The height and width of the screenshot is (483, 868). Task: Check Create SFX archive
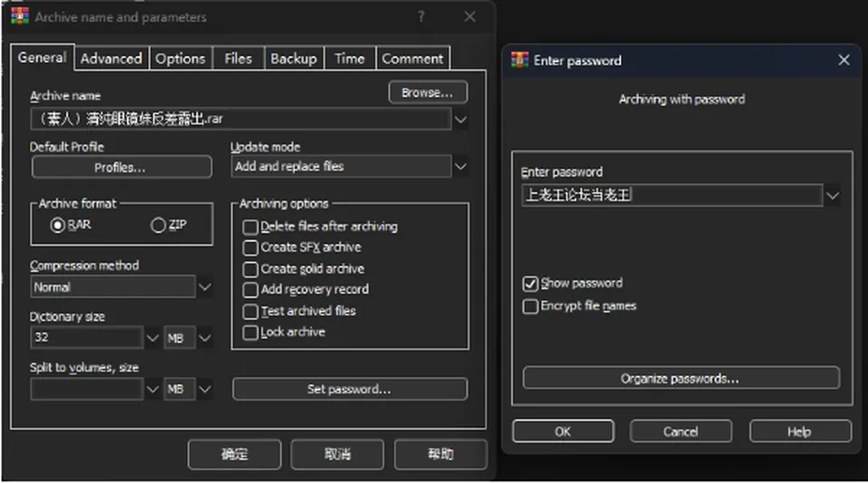click(x=250, y=248)
